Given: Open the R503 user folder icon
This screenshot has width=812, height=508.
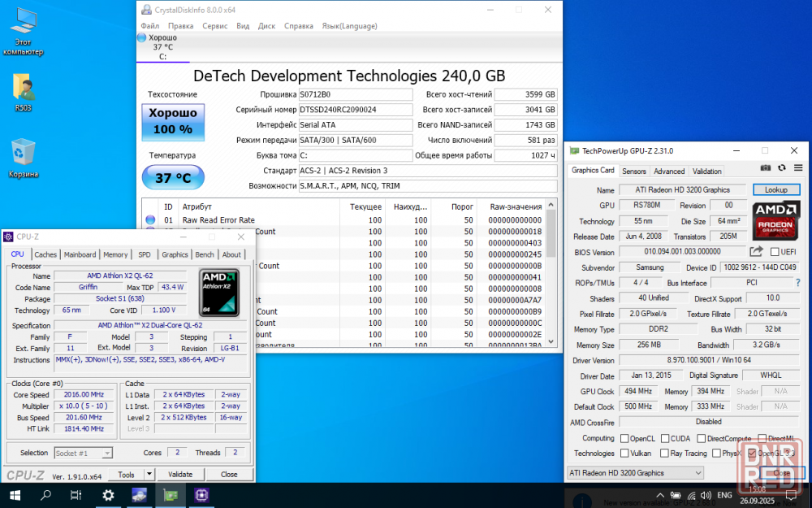Looking at the screenshot, I should 23,86.
